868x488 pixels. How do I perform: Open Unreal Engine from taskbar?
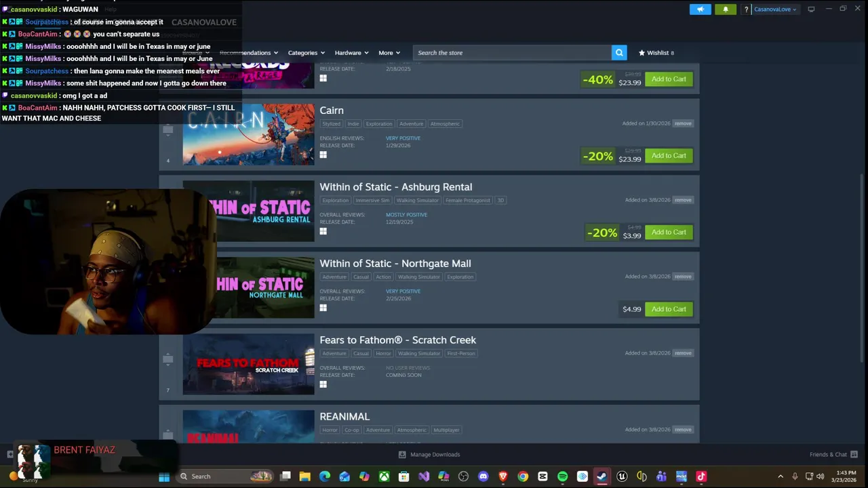pos(622,476)
